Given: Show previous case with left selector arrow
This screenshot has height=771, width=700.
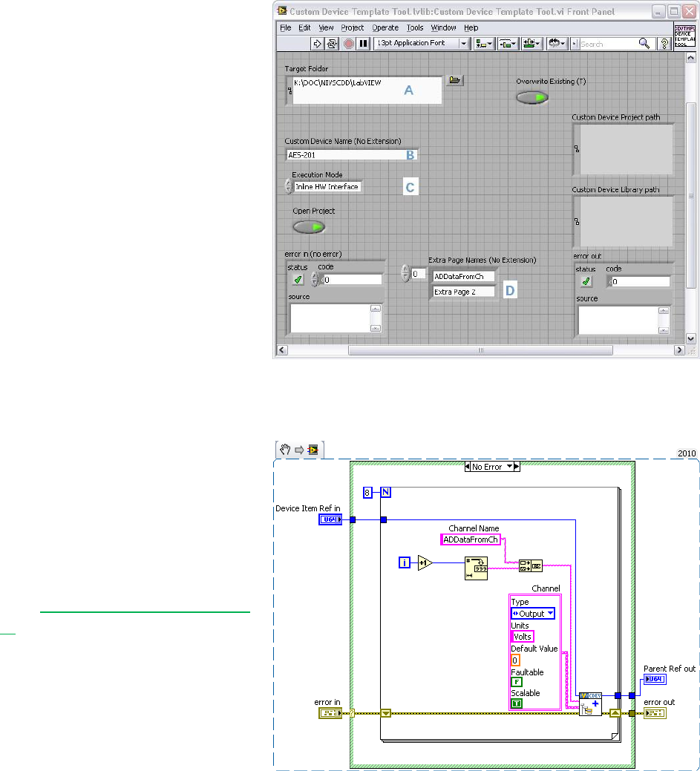Looking at the screenshot, I should coord(468,467).
